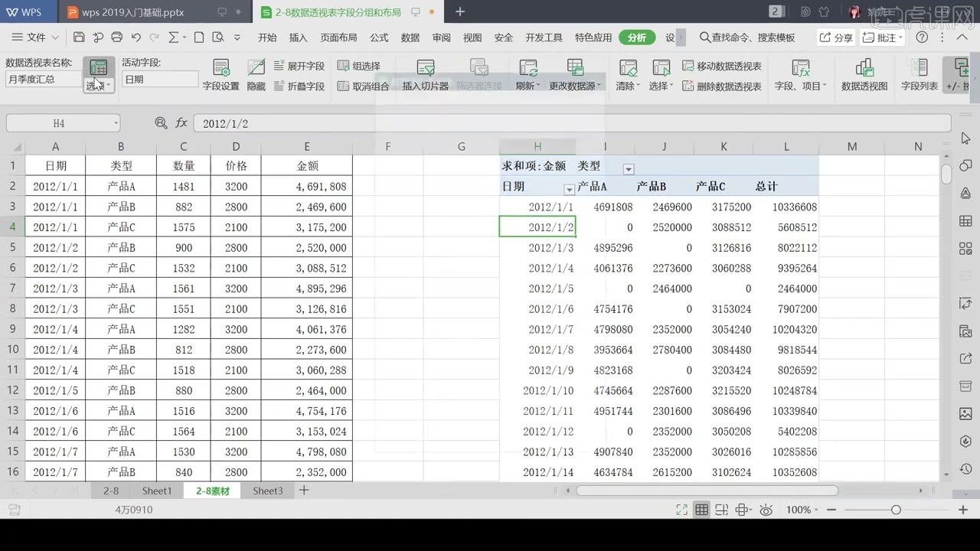
Task: Switch to the 视图 ribbon tab
Action: pos(472,37)
